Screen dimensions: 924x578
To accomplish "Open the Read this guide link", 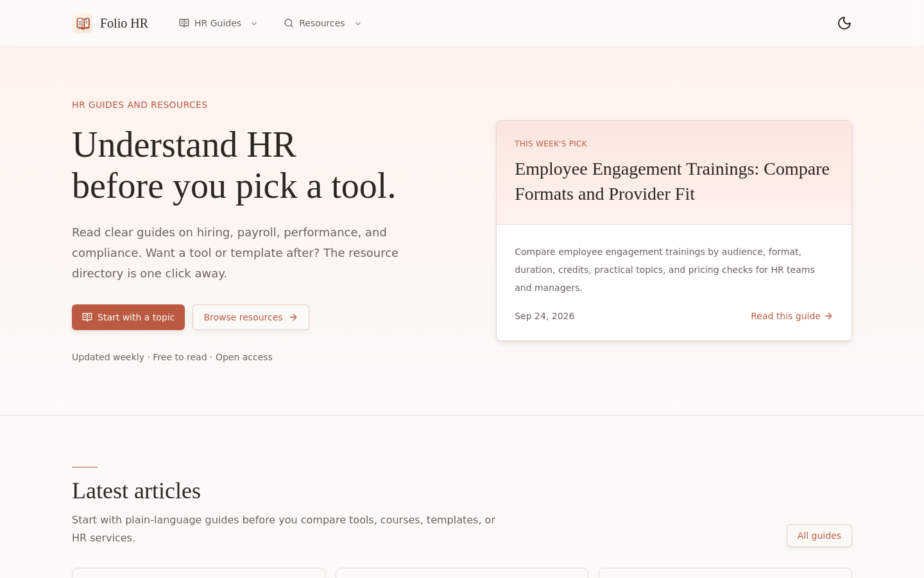I will click(792, 316).
